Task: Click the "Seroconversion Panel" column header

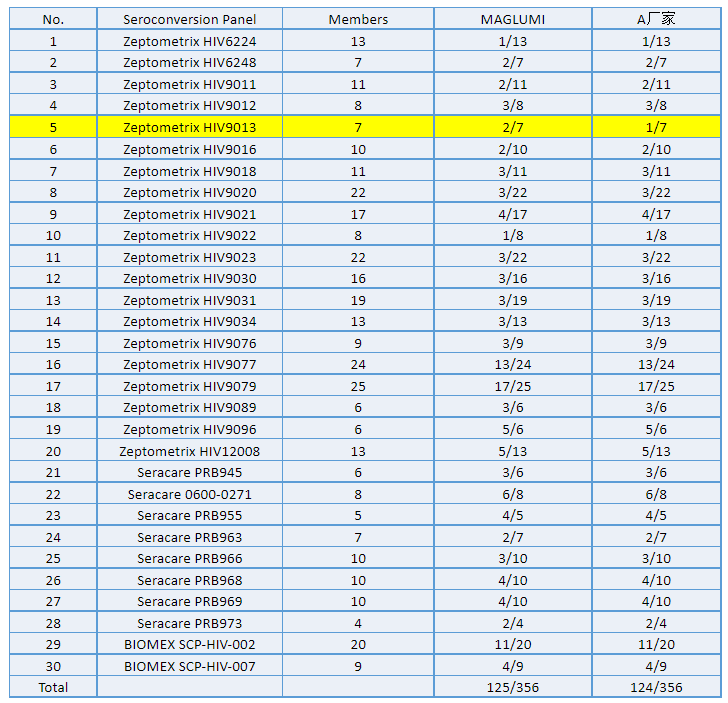Action: (189, 19)
